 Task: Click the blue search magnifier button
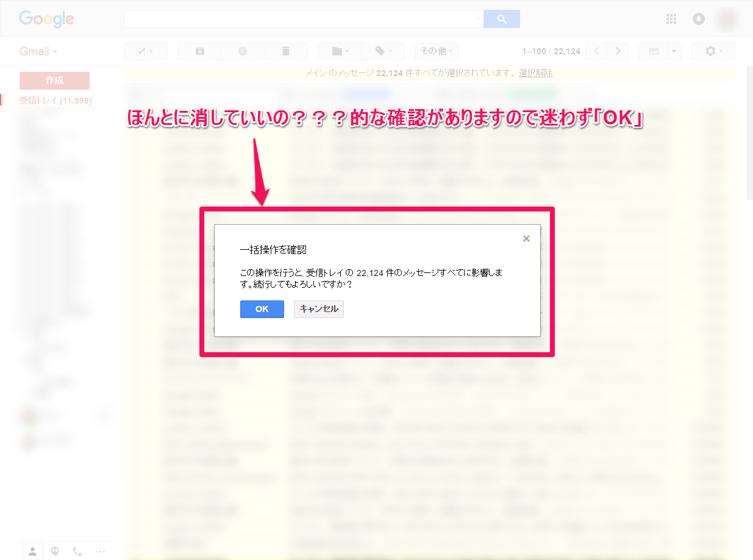[x=502, y=19]
